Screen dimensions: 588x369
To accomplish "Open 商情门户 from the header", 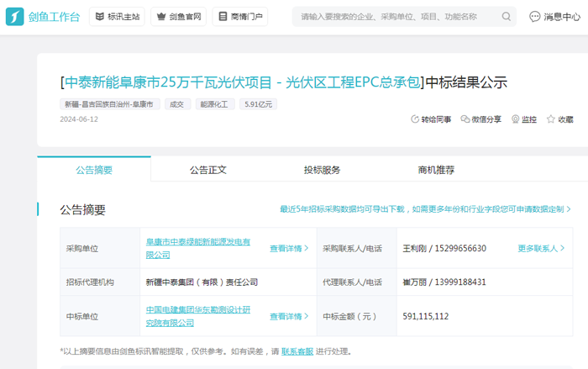I will pos(240,17).
